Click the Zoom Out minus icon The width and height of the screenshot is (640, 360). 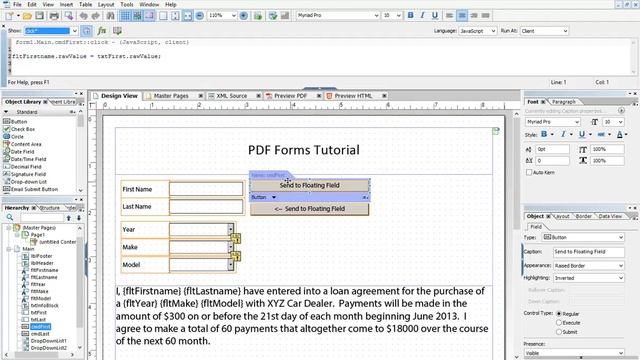point(200,16)
